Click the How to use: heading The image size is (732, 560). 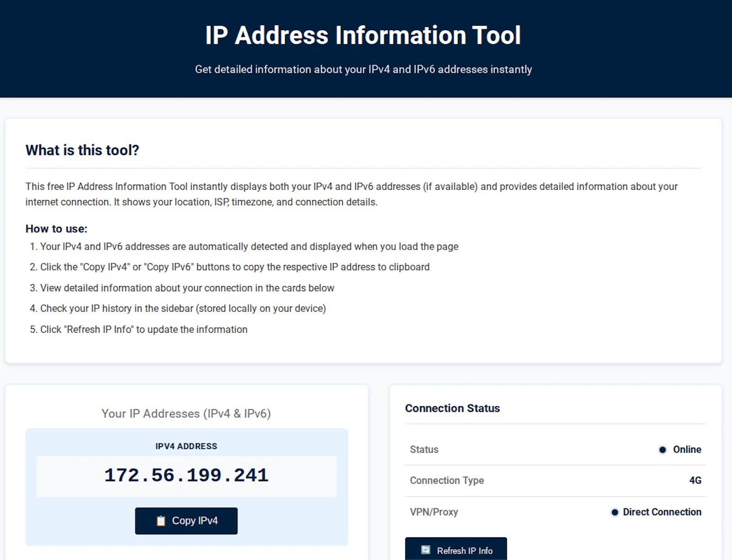click(x=56, y=229)
